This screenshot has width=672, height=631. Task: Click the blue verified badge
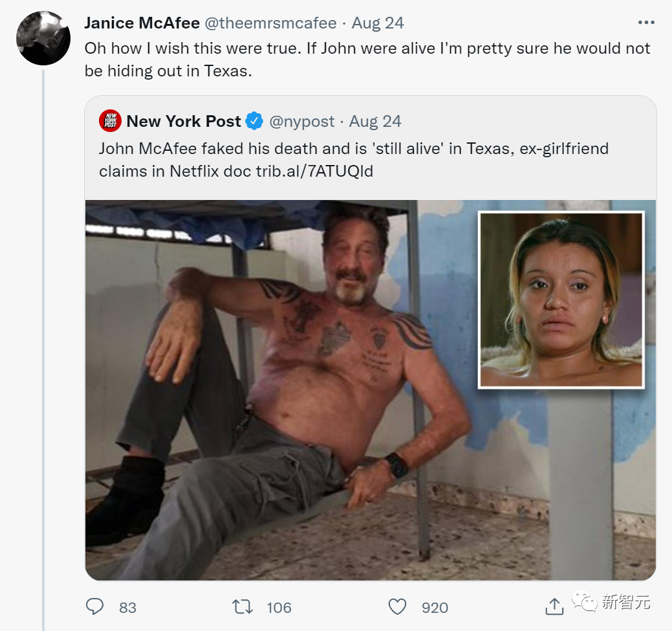tap(254, 121)
